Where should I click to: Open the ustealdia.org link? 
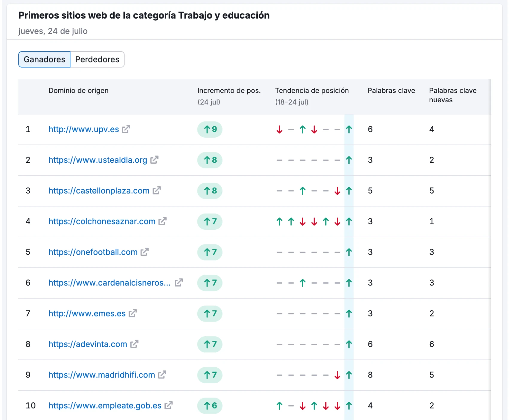coord(97,160)
